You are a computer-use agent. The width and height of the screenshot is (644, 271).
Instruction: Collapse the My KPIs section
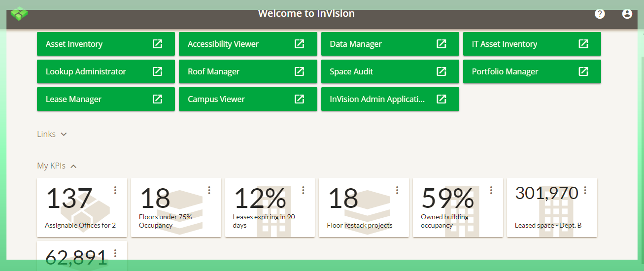[73, 166]
